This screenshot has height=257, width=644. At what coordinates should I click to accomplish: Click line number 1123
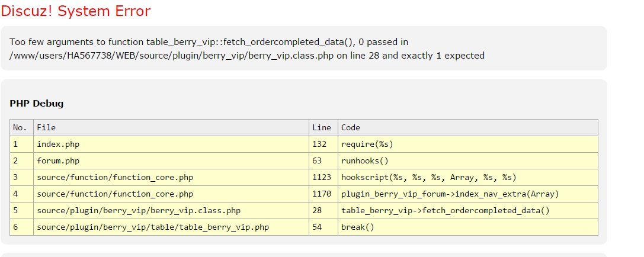323,178
